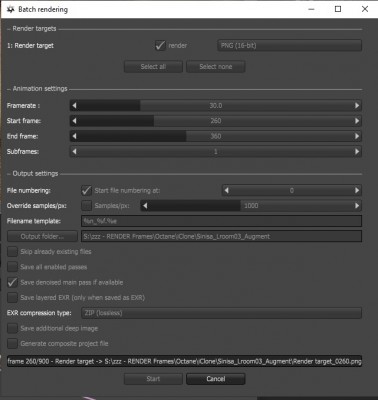Viewport: 378px width, 400px height.
Task: Click the Select all button
Action: [153, 67]
